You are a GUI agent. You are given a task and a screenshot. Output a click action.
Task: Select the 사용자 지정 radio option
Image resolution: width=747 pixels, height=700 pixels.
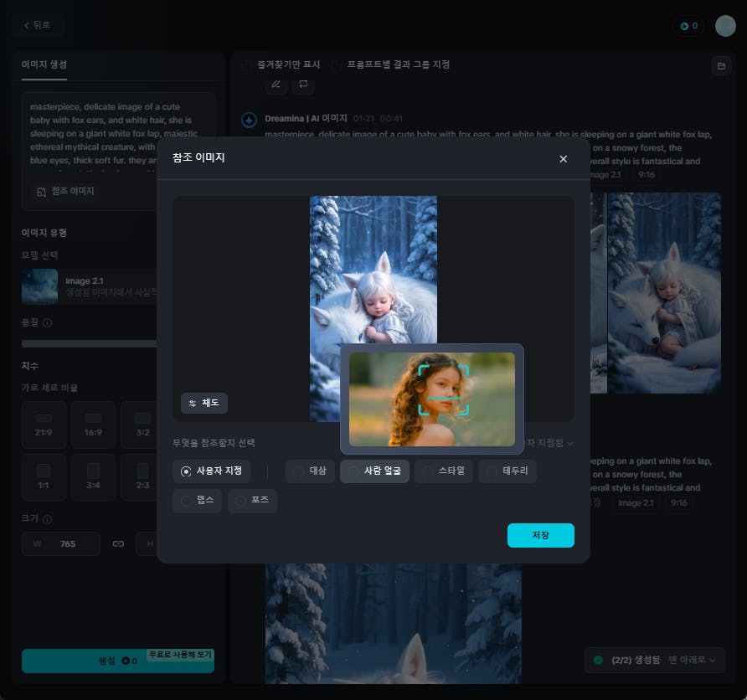pos(212,471)
